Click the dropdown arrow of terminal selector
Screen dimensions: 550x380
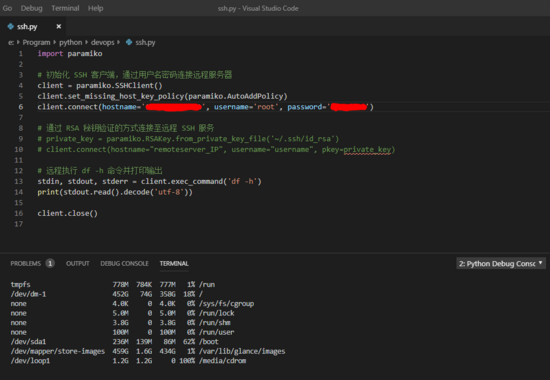click(x=541, y=263)
